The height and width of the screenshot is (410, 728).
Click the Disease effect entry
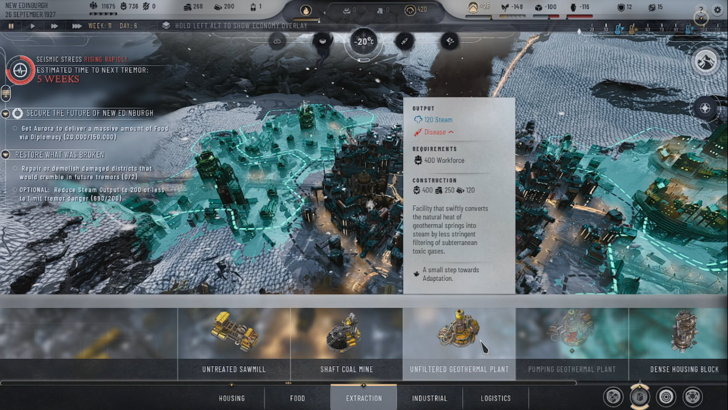tap(434, 132)
